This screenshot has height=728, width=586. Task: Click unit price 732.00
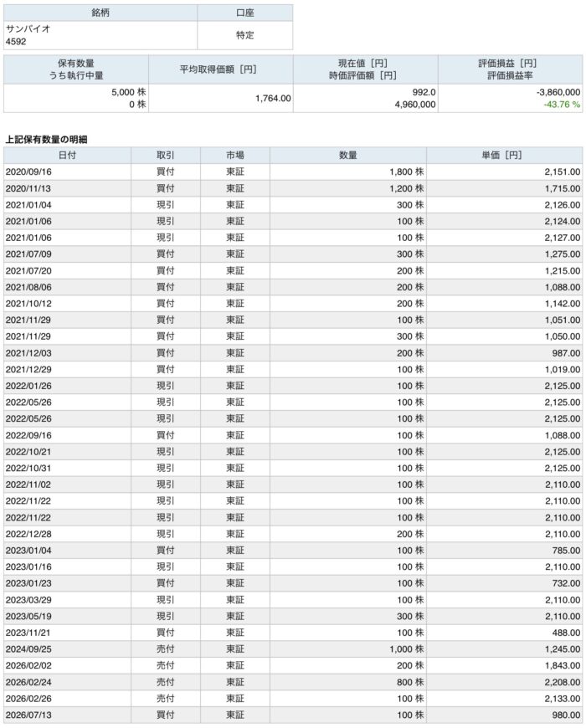(566, 583)
